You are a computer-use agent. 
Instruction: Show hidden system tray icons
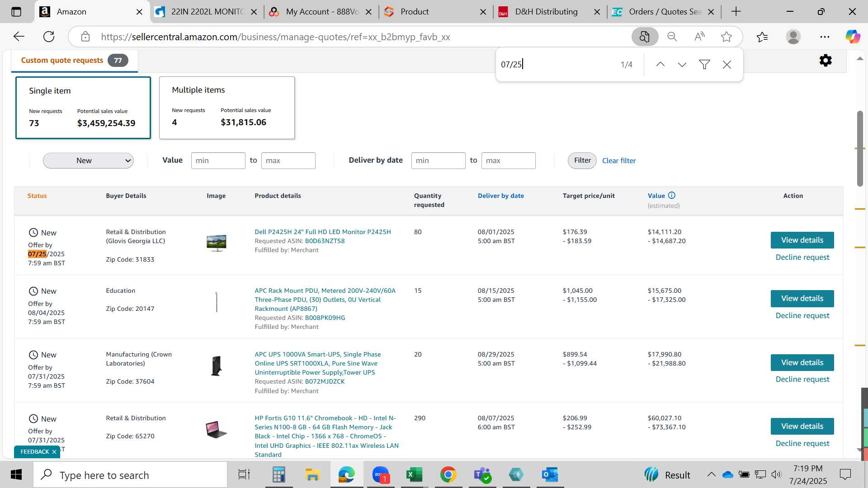pos(711,474)
